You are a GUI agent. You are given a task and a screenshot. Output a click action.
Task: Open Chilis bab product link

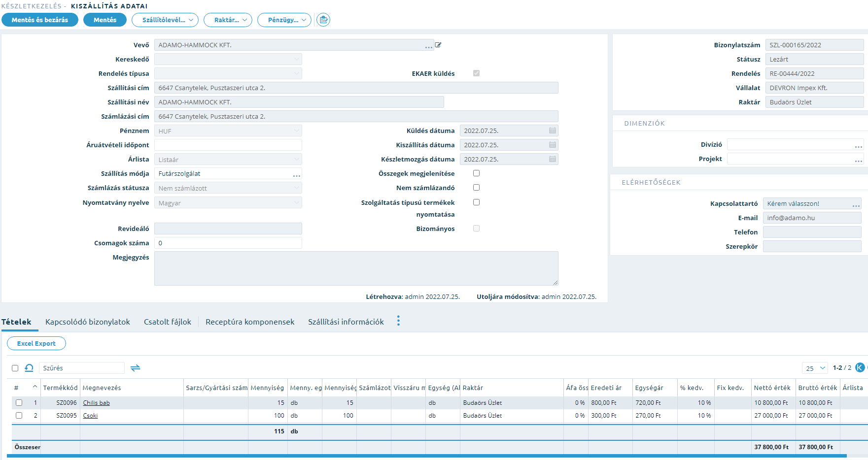click(96, 403)
